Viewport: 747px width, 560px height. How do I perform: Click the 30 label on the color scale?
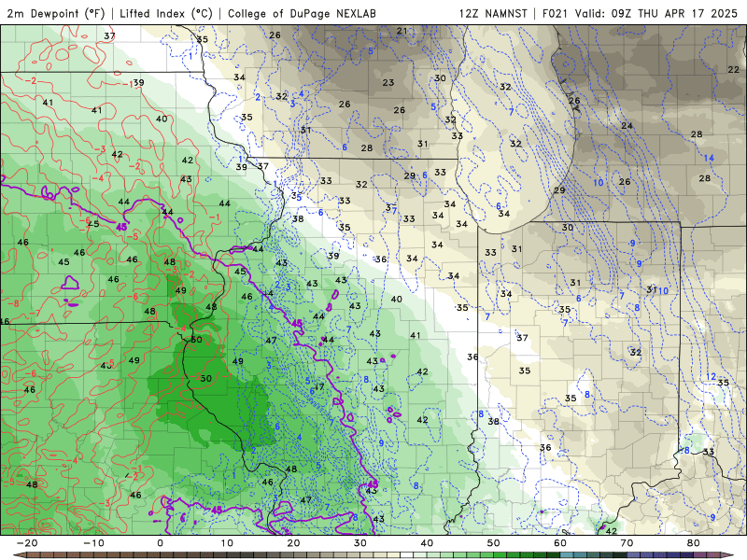[x=360, y=543]
